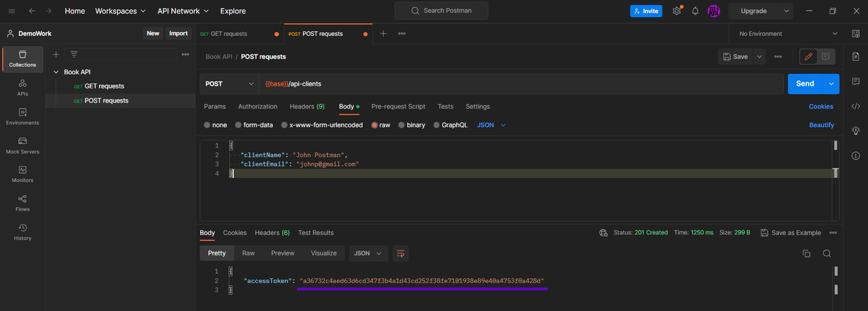Open the request Cookies link

[821, 107]
